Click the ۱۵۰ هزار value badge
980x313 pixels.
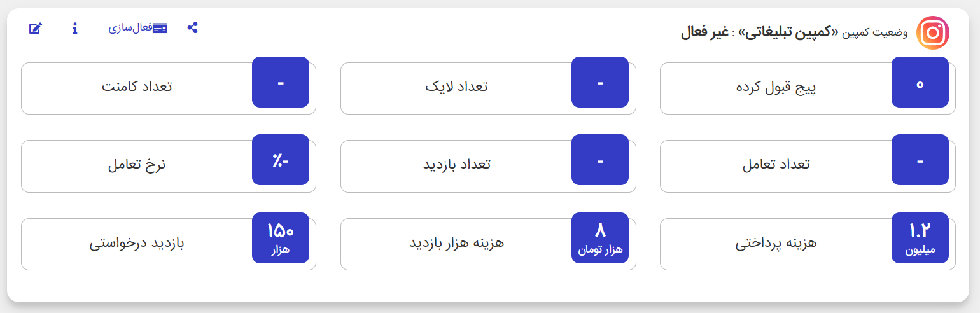(x=281, y=238)
